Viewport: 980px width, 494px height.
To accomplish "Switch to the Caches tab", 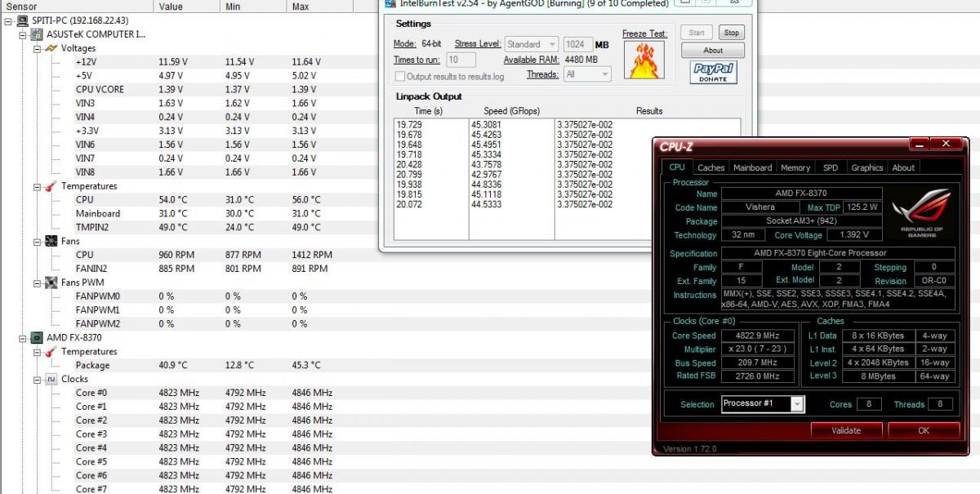I will [x=710, y=167].
